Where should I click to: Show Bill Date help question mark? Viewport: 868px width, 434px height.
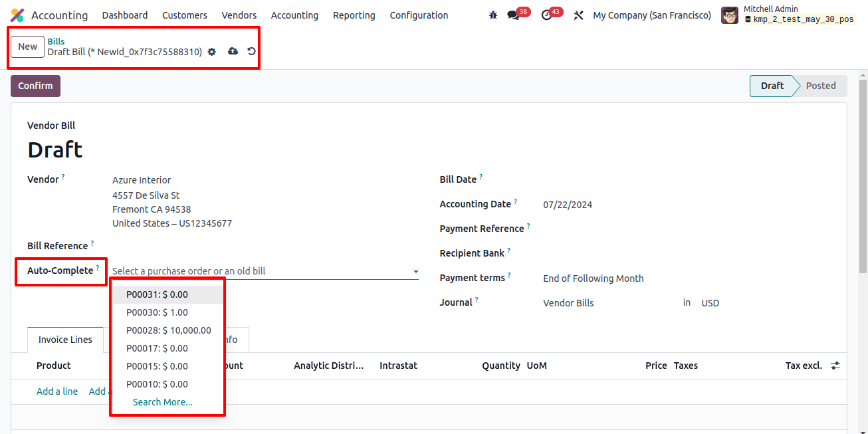coord(481,177)
